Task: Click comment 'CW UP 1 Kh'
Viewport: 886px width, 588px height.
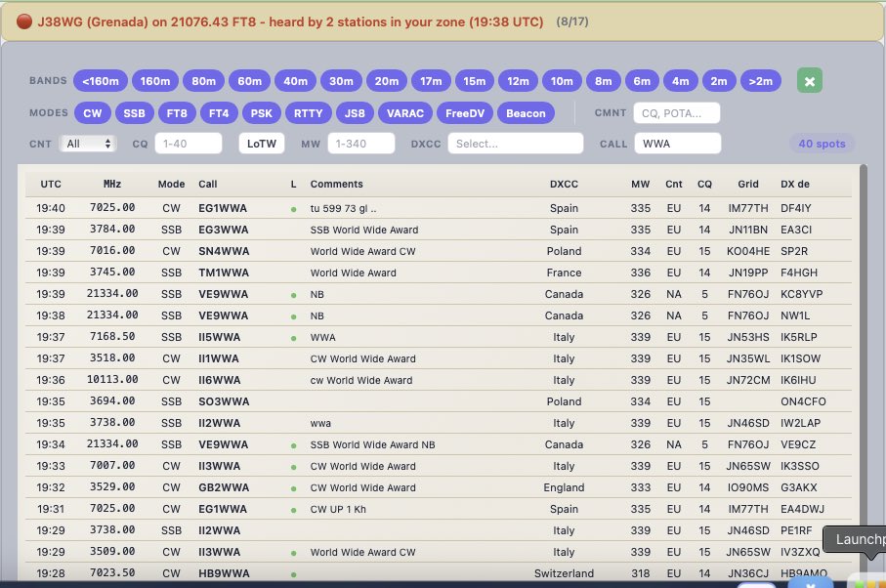Action: 338,509
